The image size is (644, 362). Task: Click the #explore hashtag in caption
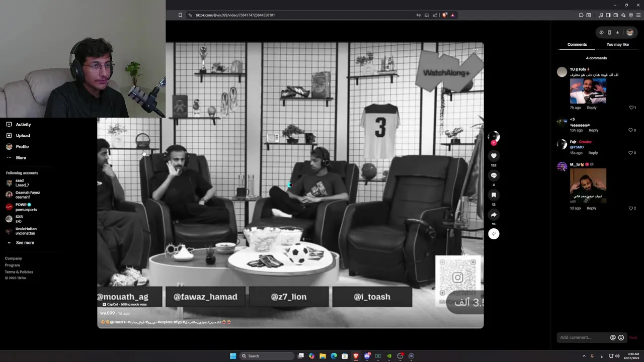click(x=165, y=322)
